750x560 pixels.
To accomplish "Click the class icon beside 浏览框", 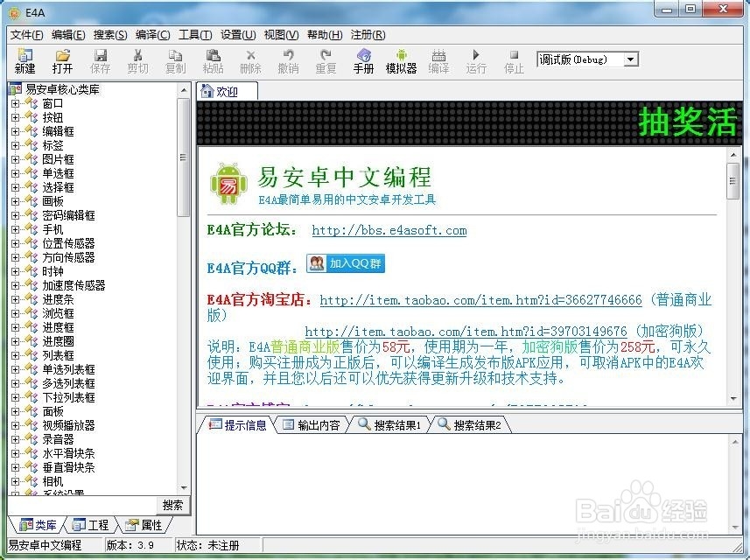I will tap(32, 313).
